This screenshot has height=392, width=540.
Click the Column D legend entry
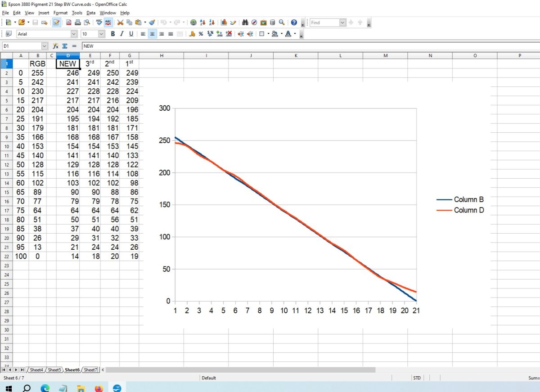click(468, 210)
